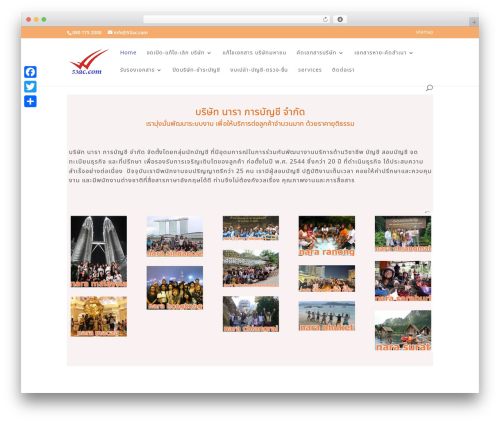Open the nara chiangrai photo
The width and height of the screenshot is (500, 423).
tap(251, 314)
